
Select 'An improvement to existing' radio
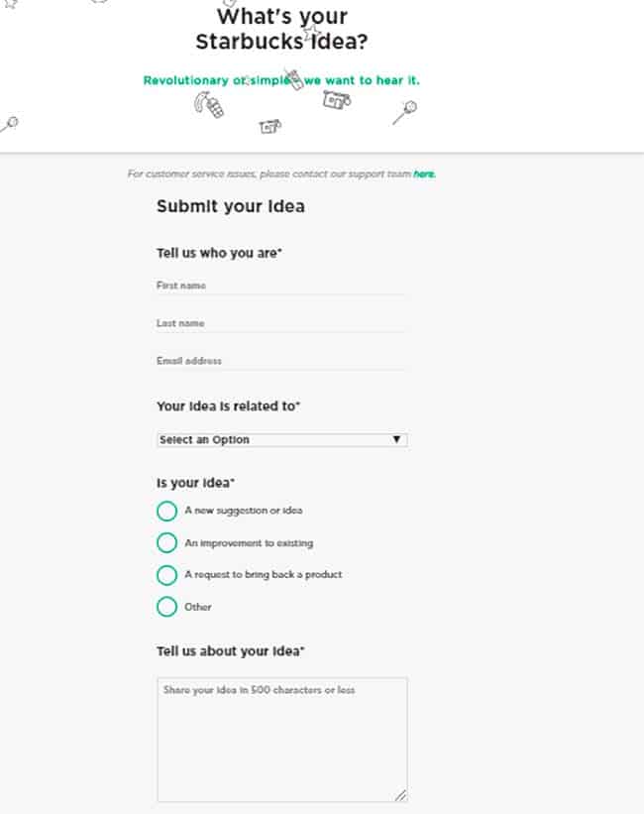coord(166,542)
